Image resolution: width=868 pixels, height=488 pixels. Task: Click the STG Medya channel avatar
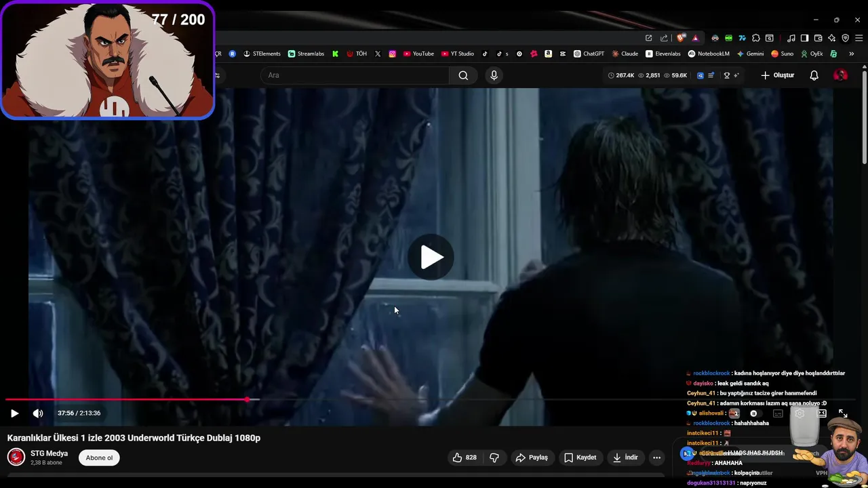[x=16, y=457]
